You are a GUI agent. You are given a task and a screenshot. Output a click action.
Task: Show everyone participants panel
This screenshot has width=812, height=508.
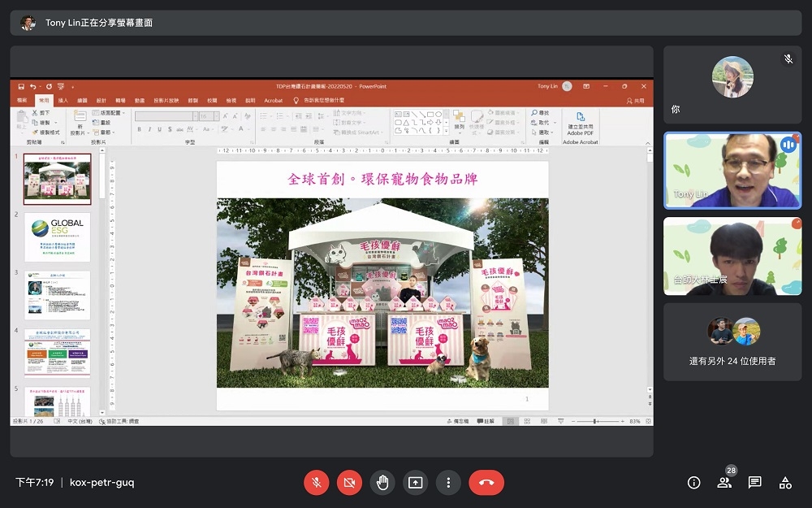pos(724,483)
